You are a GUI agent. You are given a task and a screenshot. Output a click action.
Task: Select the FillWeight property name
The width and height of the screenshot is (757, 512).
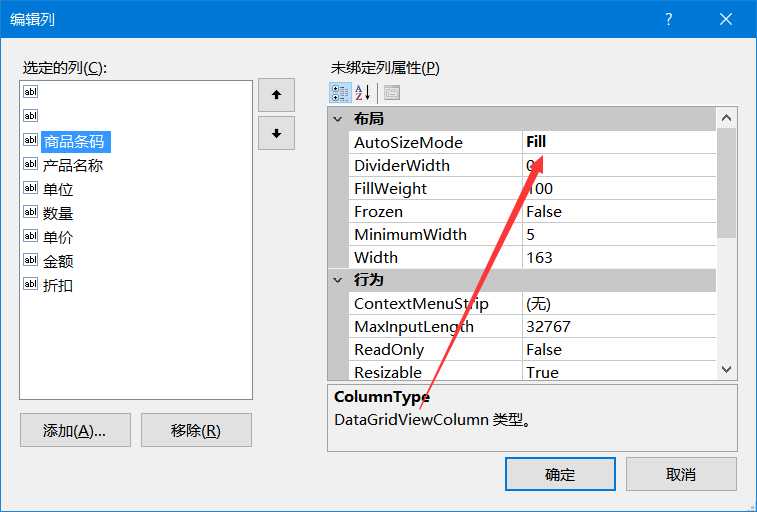coord(391,188)
